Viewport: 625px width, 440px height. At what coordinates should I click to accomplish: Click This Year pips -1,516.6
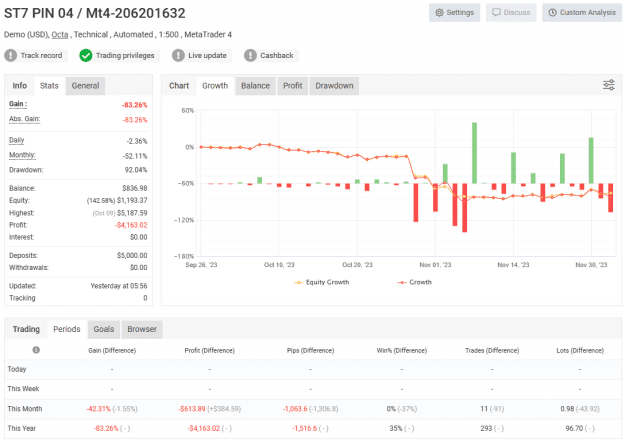pos(305,428)
